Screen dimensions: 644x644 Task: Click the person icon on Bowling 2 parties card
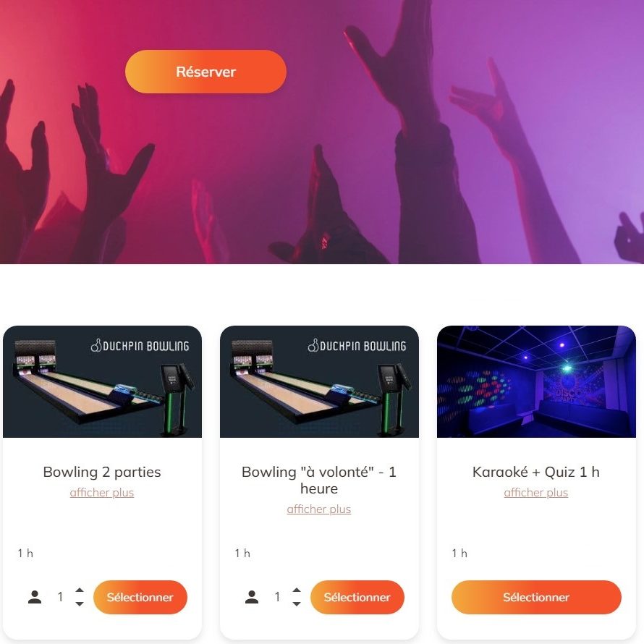[35, 597]
